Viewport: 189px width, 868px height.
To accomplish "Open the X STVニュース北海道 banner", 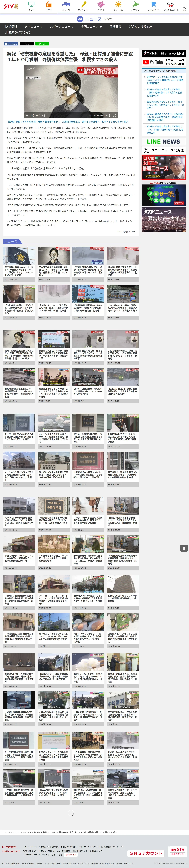I will (x=163, y=150).
